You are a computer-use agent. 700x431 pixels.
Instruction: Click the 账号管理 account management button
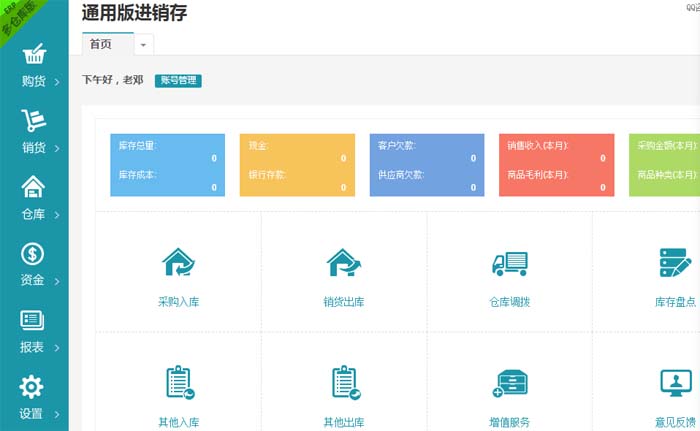click(178, 80)
